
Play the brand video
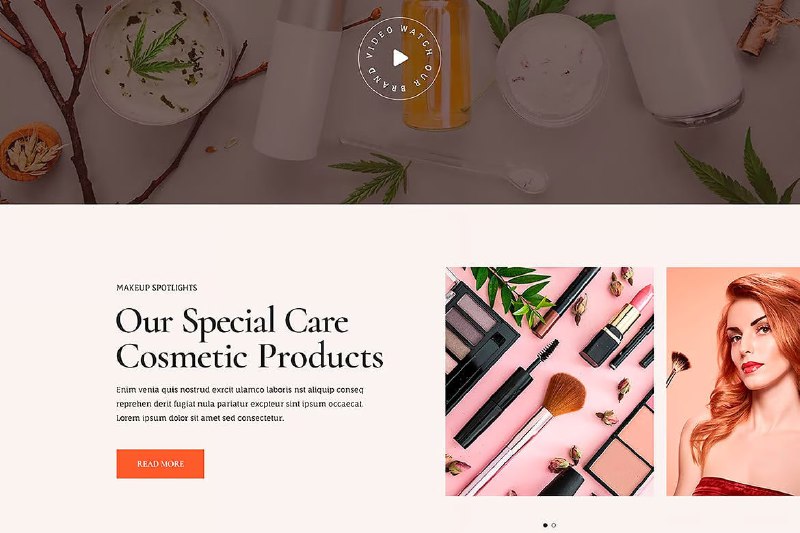click(x=401, y=58)
